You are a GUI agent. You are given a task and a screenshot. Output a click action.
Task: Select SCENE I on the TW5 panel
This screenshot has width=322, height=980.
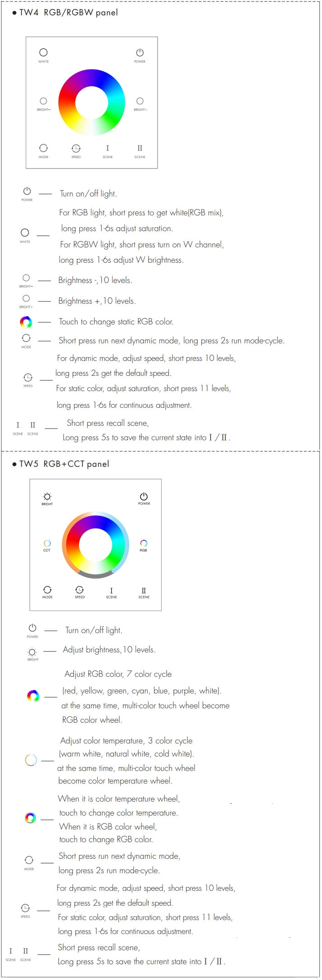click(111, 591)
